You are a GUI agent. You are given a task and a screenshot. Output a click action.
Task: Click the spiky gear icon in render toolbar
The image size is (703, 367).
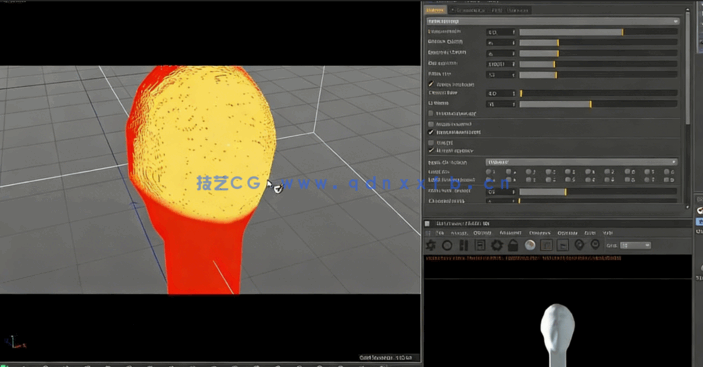(430, 245)
